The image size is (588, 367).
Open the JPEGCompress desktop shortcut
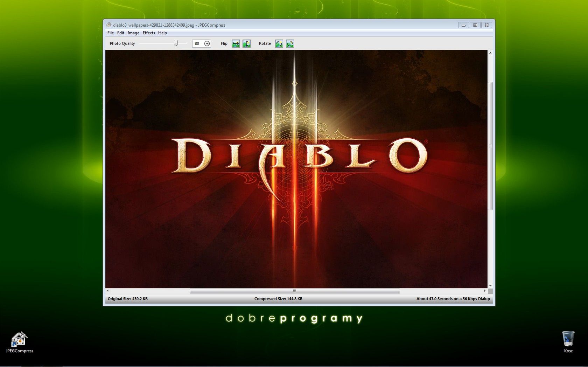click(19, 342)
